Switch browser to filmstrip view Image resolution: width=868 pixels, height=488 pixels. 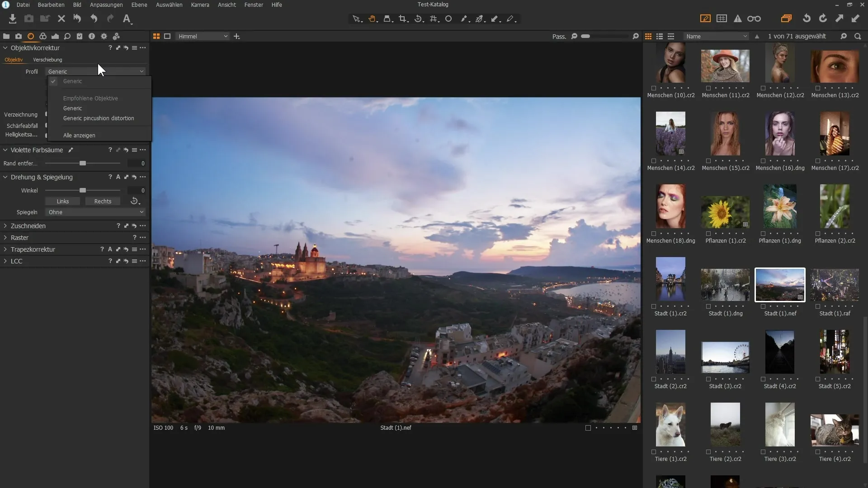pyautogui.click(x=671, y=36)
